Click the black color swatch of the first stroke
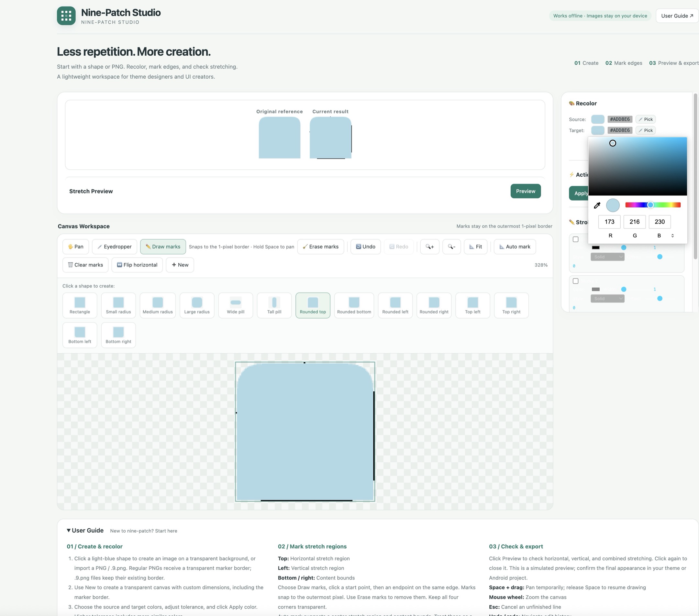The height and width of the screenshot is (616, 699). 595,247
